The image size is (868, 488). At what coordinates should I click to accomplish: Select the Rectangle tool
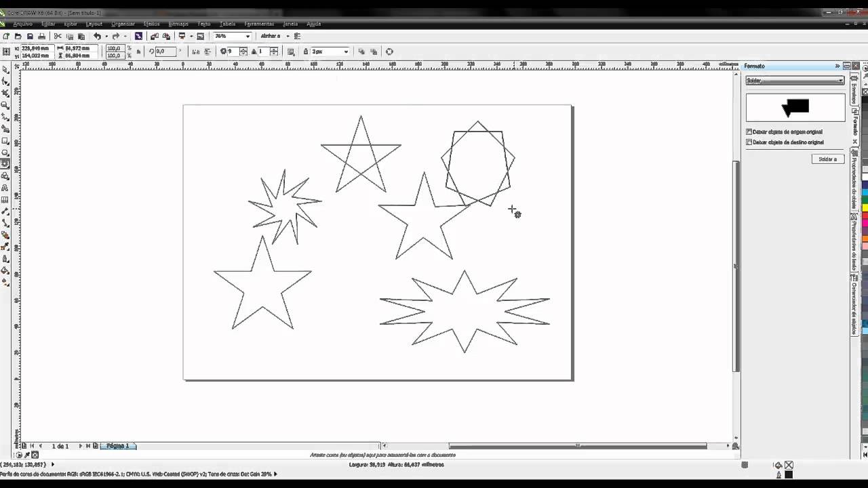[x=5, y=140]
